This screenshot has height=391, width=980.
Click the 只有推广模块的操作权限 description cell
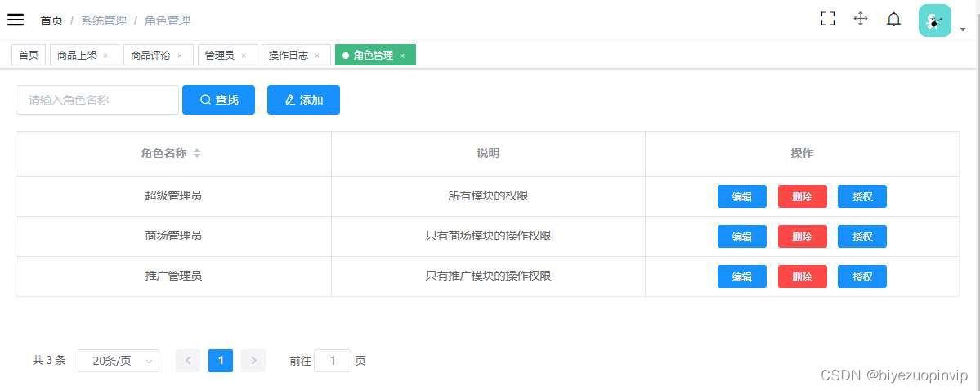(489, 276)
